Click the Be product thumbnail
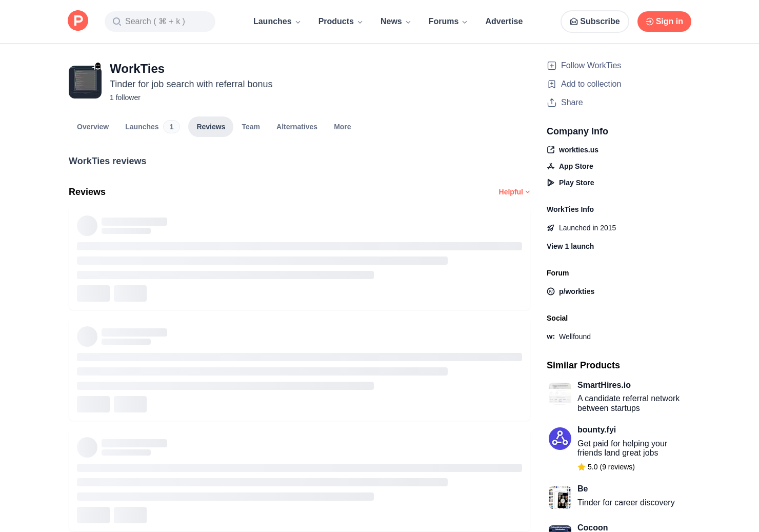 (560, 498)
